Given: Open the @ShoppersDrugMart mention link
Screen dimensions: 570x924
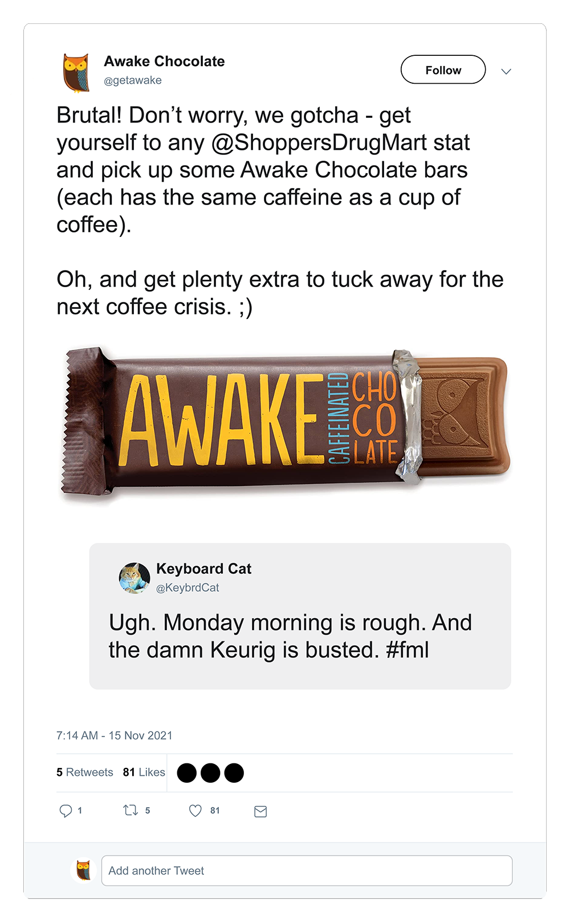Looking at the screenshot, I should click(319, 142).
